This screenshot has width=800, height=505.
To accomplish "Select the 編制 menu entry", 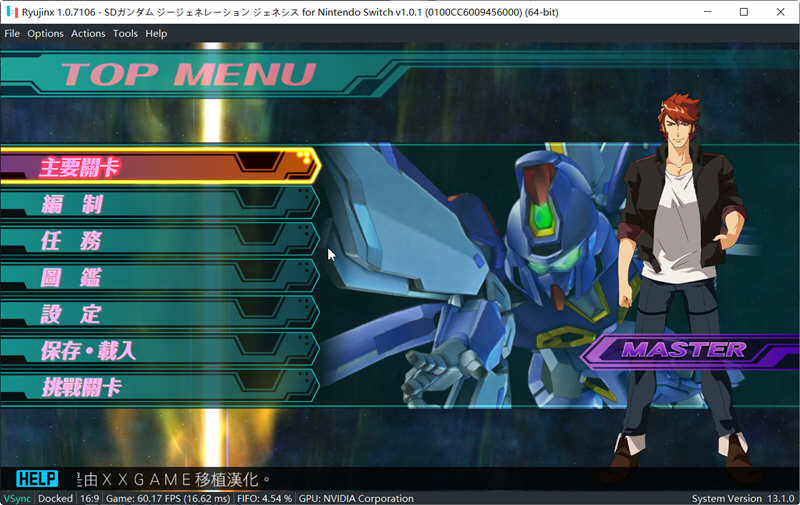I will [x=160, y=204].
